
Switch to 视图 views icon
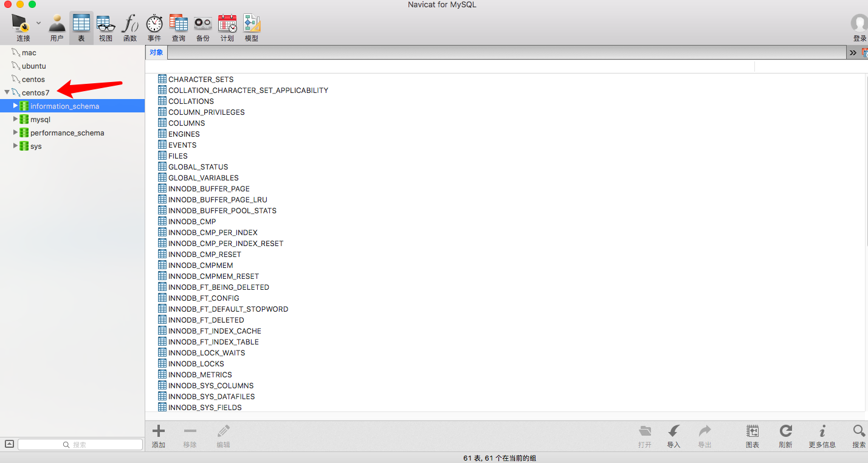106,27
